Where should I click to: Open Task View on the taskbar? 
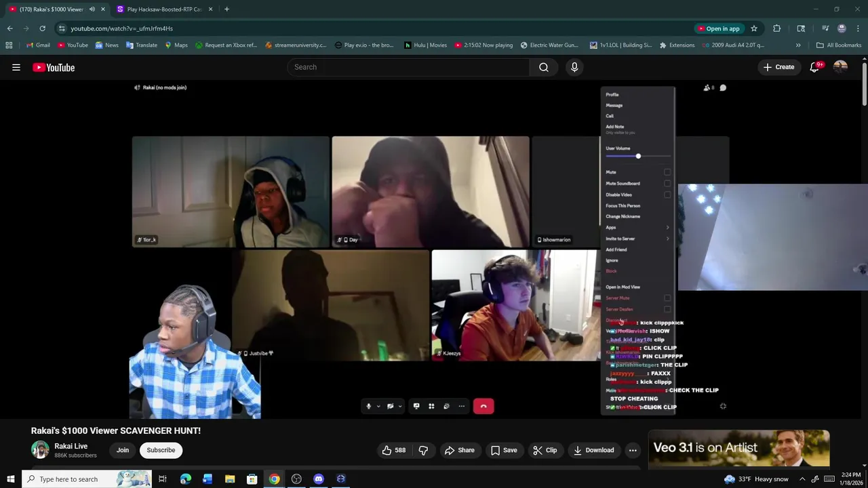click(x=163, y=479)
